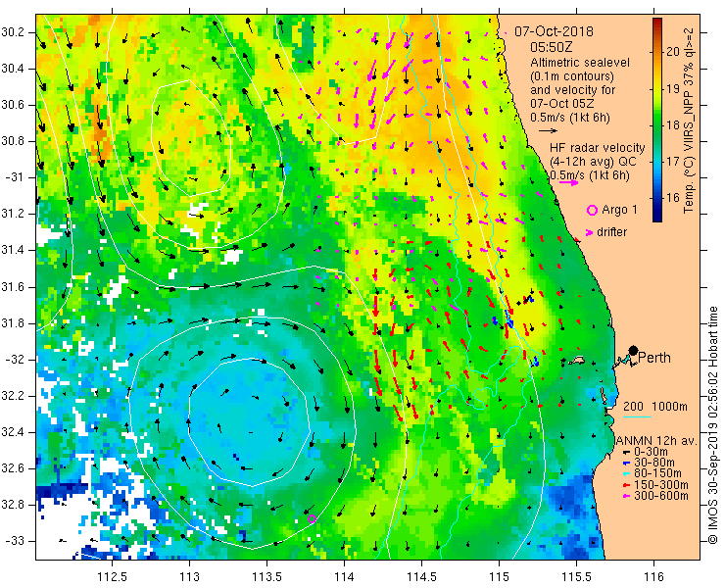Viewport: 725px width, 588px height.
Task: Click the date text 07-Oct-2018
Action: click(x=554, y=31)
